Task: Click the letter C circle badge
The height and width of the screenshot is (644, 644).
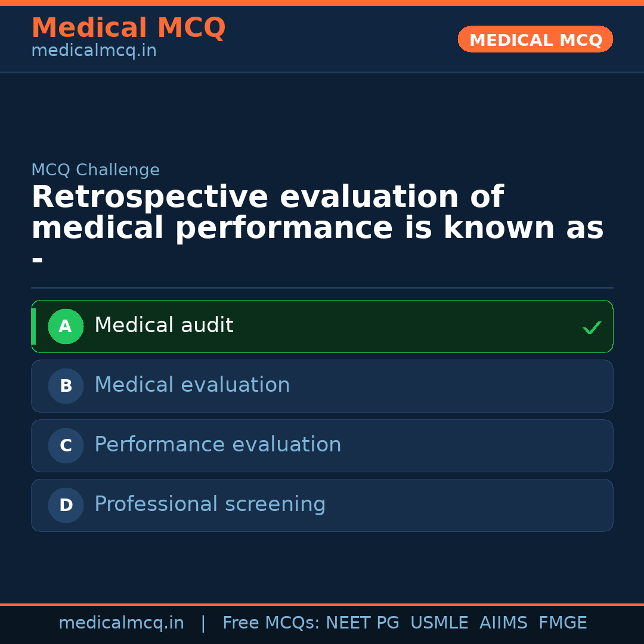Action: (66, 445)
